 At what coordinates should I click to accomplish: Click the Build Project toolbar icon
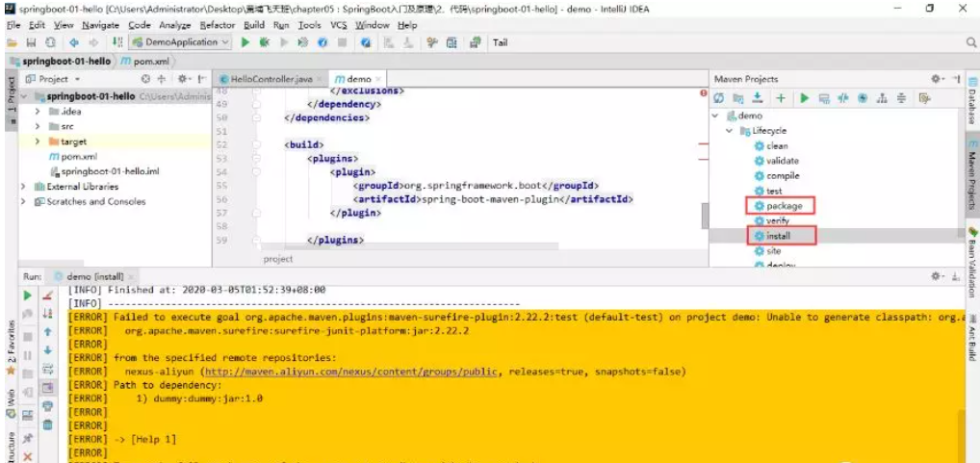(116, 42)
